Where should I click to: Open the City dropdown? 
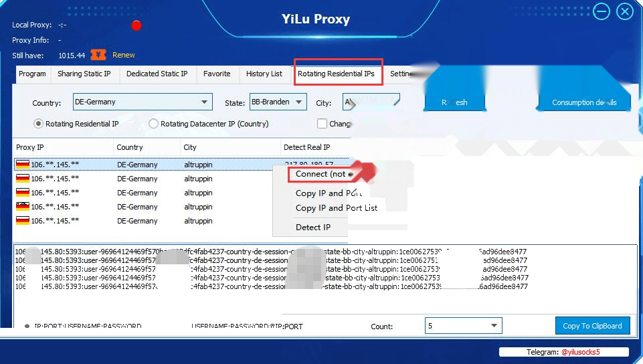(x=371, y=102)
